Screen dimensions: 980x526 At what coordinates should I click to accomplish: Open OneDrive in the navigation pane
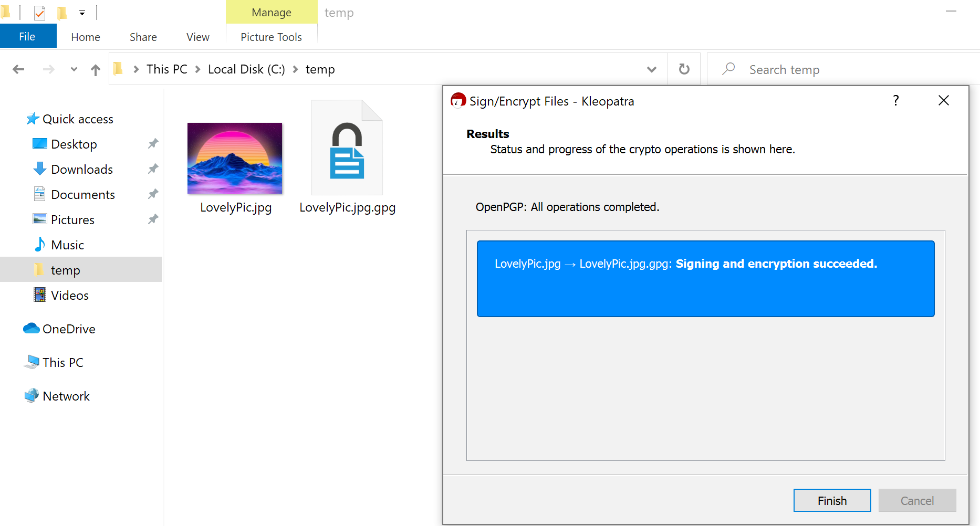pos(69,329)
